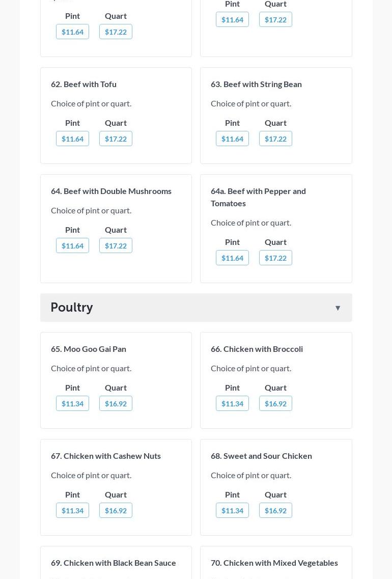The height and width of the screenshot is (579, 392).
Task: Pick Pint for Sweet and Sour Chicken
Action: 232,510
